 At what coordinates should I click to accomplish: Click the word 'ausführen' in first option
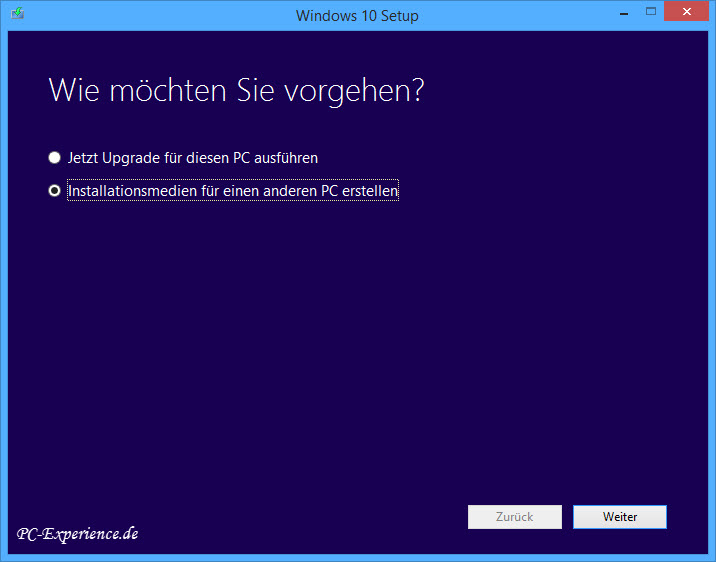[288, 158]
